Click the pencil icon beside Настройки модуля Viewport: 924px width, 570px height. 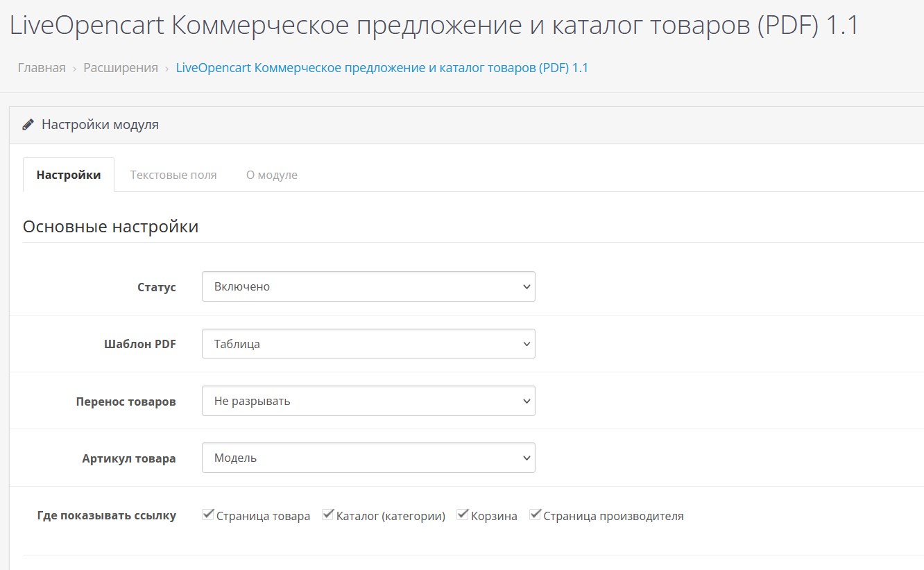[x=28, y=125]
